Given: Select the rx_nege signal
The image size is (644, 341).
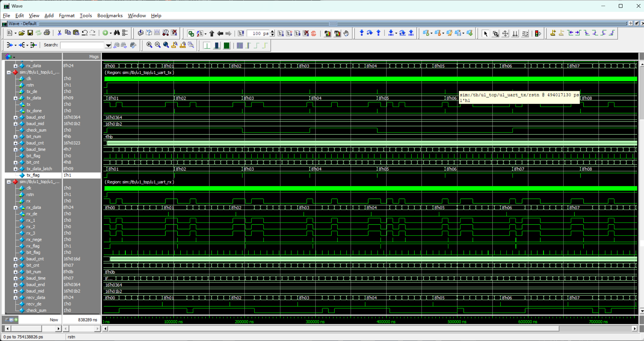Looking at the screenshot, I should pos(34,240).
